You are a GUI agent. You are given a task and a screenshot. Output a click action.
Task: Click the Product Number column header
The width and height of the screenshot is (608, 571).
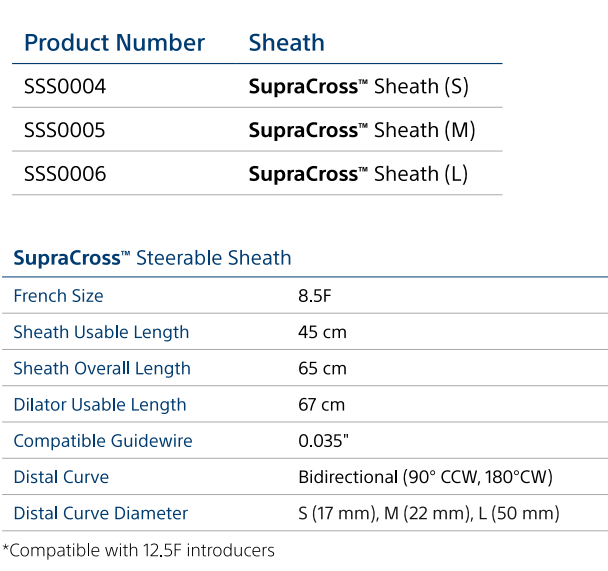click(x=114, y=43)
